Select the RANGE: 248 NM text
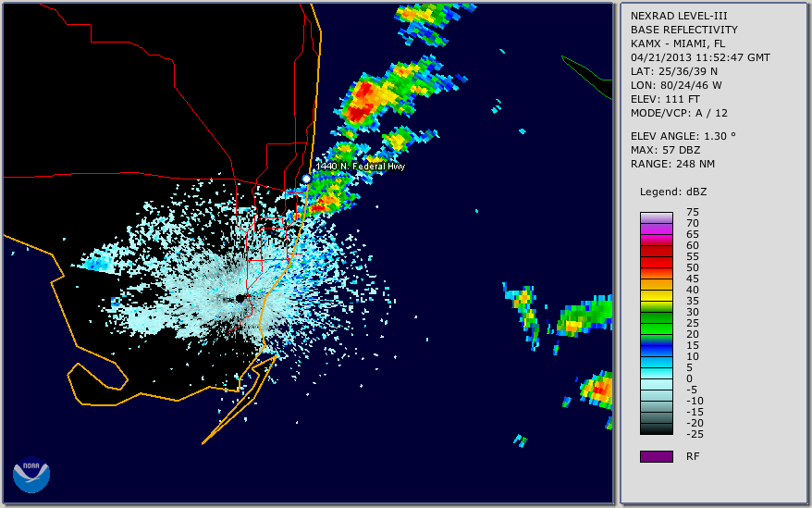 (672, 164)
